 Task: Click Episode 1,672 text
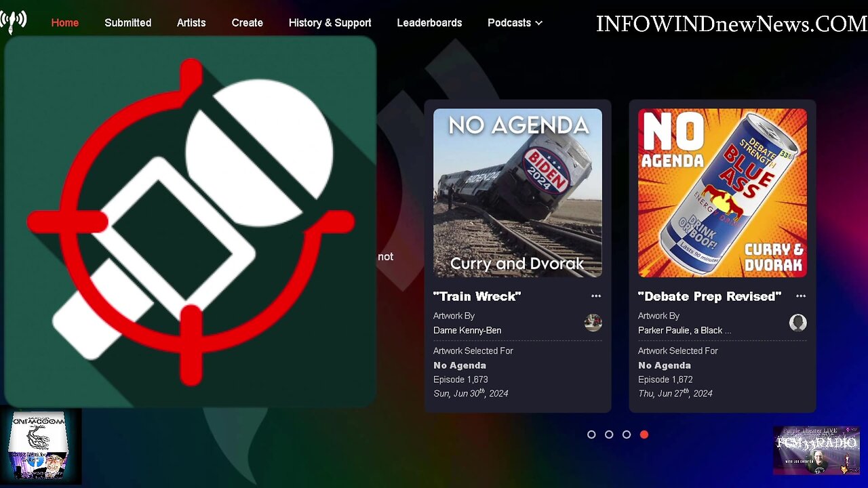(665, 380)
